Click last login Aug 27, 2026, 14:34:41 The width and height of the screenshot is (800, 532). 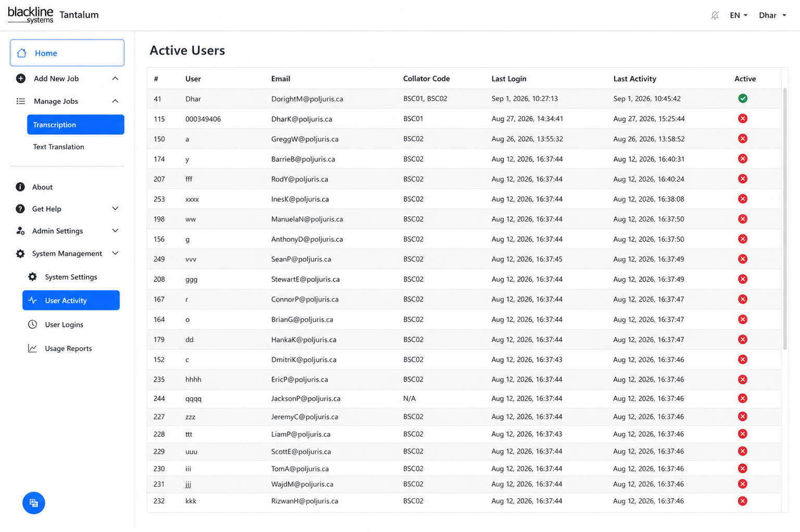click(x=527, y=119)
